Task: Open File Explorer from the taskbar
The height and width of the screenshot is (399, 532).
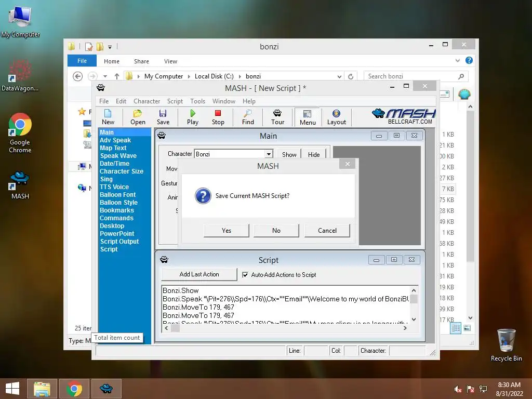Action: tap(42, 389)
